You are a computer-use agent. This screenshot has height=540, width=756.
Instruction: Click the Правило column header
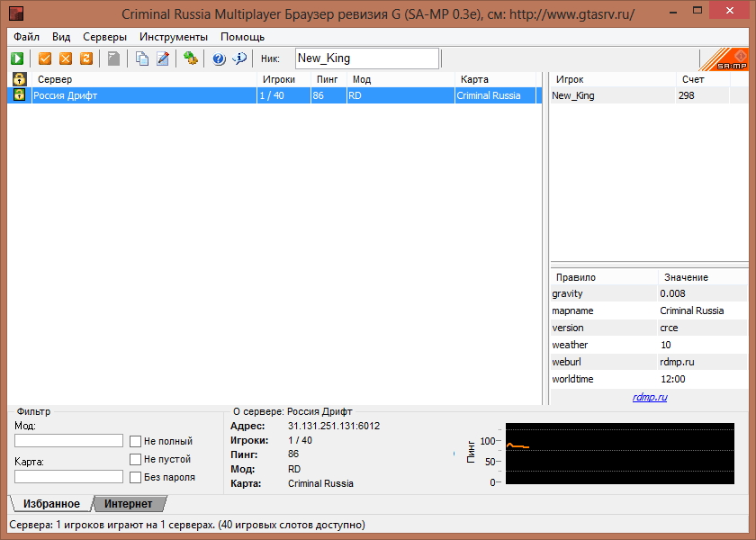point(604,277)
